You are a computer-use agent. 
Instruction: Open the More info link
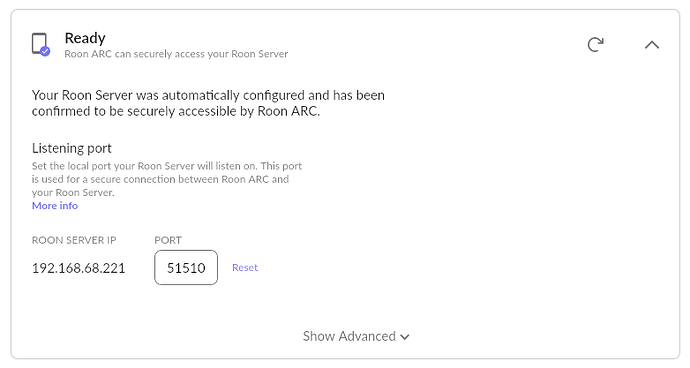pyautogui.click(x=55, y=206)
